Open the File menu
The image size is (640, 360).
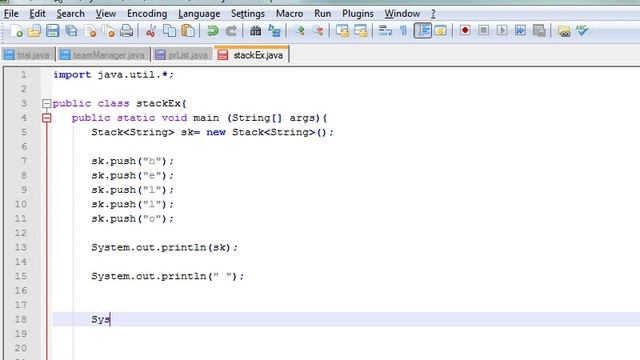(x=11, y=14)
